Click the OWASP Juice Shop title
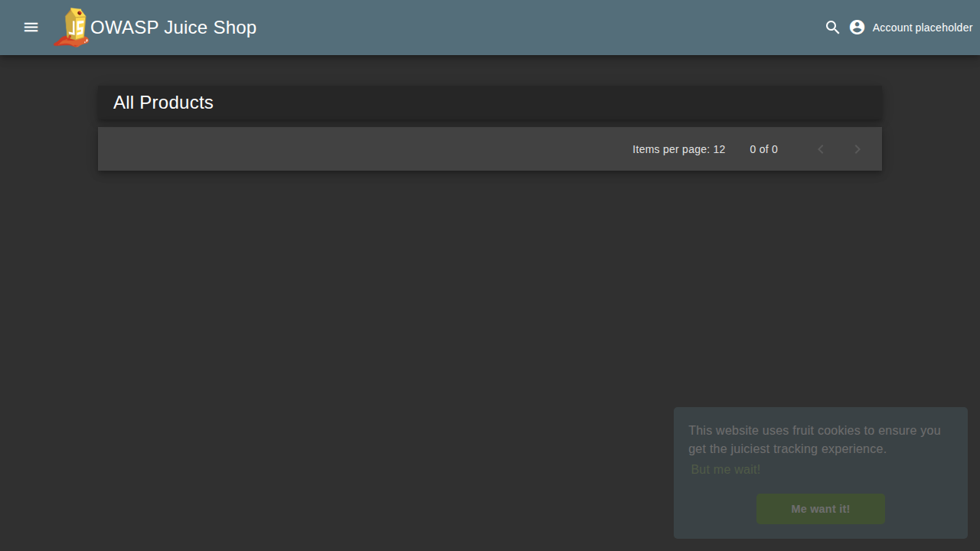Image resolution: width=980 pixels, height=551 pixels. point(174,28)
